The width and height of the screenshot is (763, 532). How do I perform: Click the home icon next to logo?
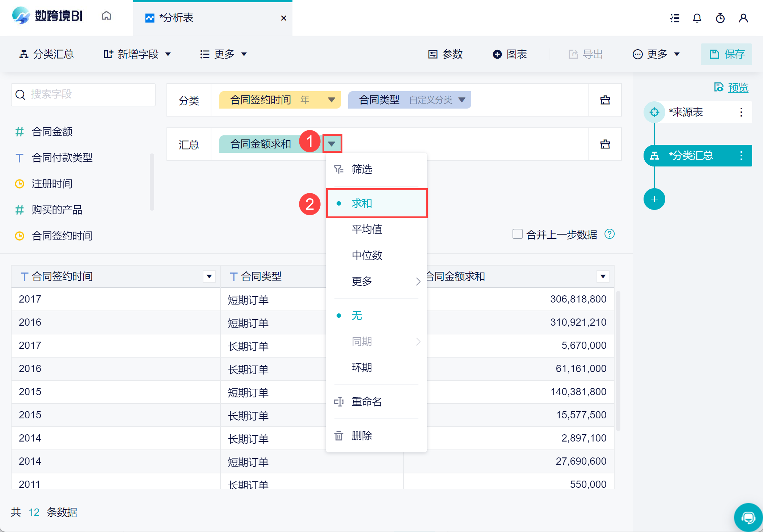(x=106, y=16)
